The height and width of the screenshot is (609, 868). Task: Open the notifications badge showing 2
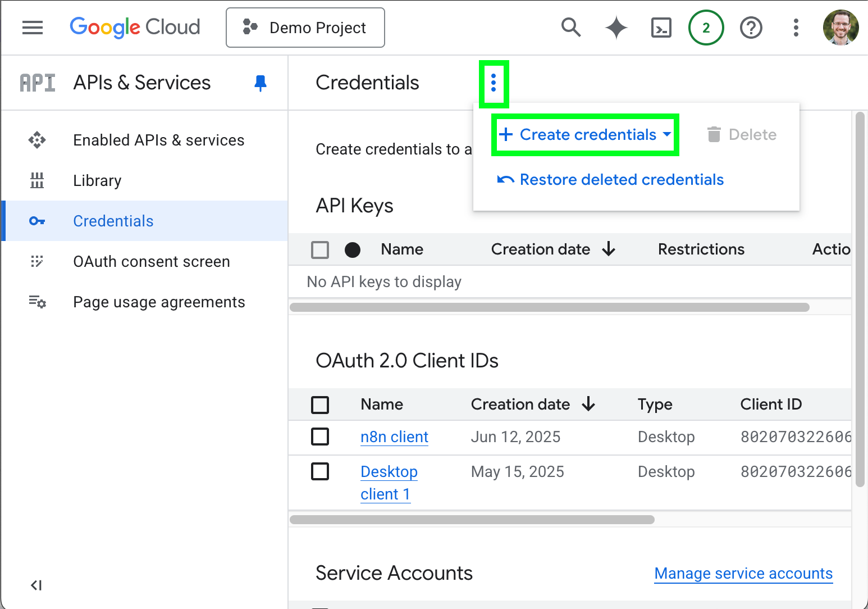(706, 28)
